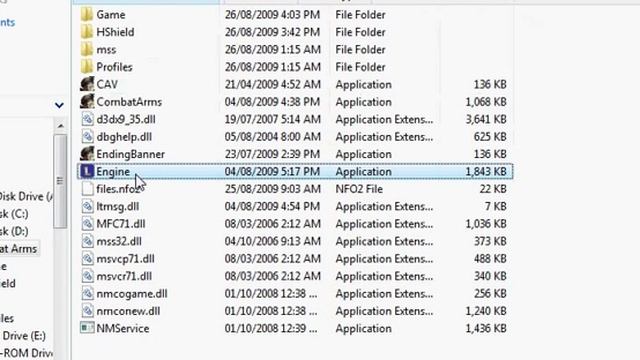This screenshot has height=360, width=640.
Task: Select the CombatArms application icon
Action: pos(87,102)
